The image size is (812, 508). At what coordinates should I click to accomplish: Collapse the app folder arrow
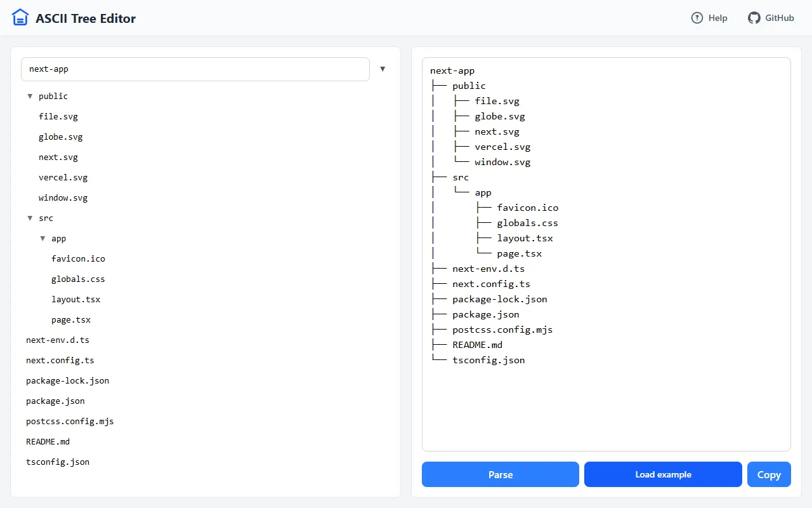click(x=43, y=239)
